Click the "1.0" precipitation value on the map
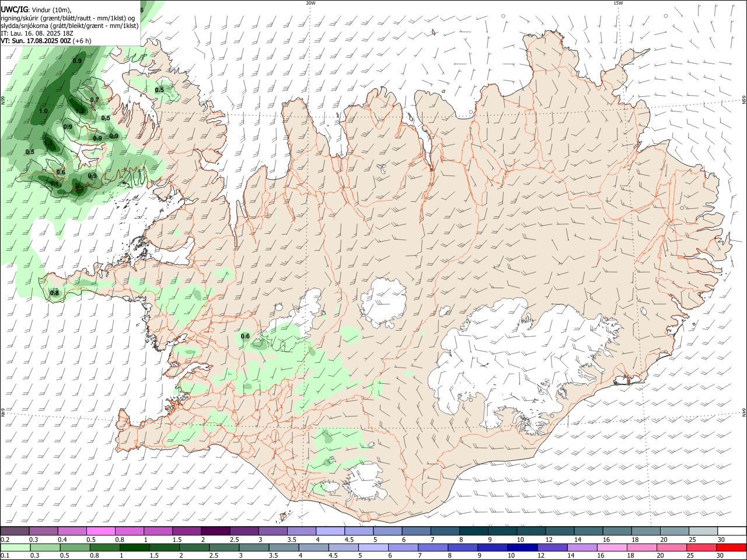This screenshot has height=560, width=747. click(x=43, y=111)
